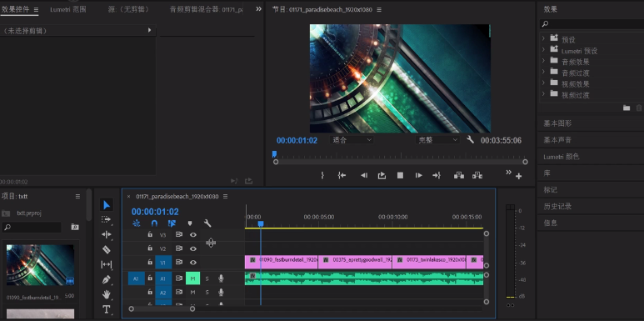This screenshot has width=644, height=321.
Task: Open timeline display settings wrench
Action: tap(207, 223)
